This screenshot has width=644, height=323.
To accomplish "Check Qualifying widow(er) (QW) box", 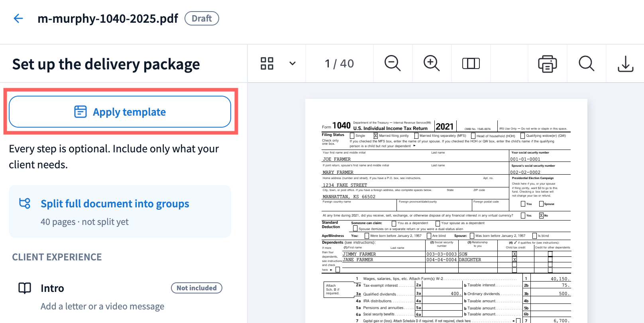I will pyautogui.click(x=522, y=136).
